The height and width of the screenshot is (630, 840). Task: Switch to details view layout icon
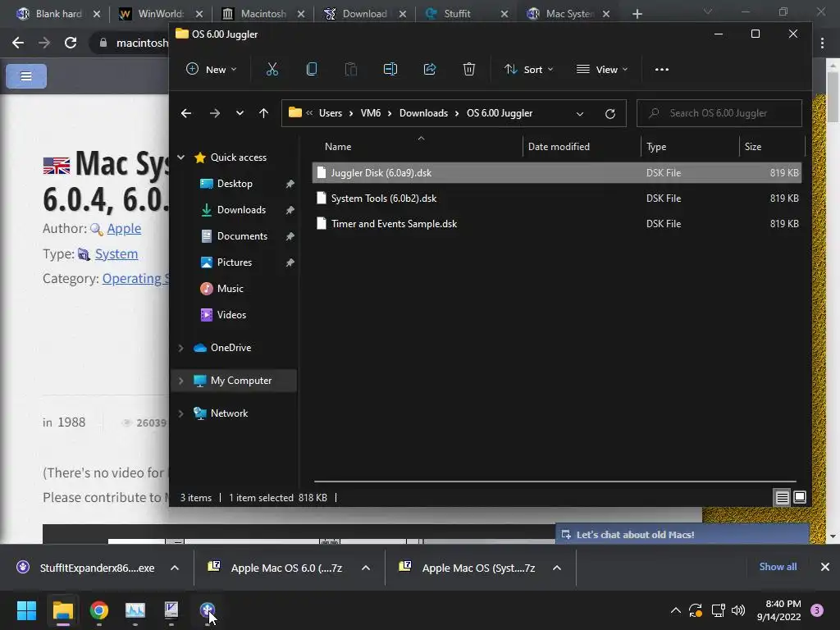click(782, 498)
